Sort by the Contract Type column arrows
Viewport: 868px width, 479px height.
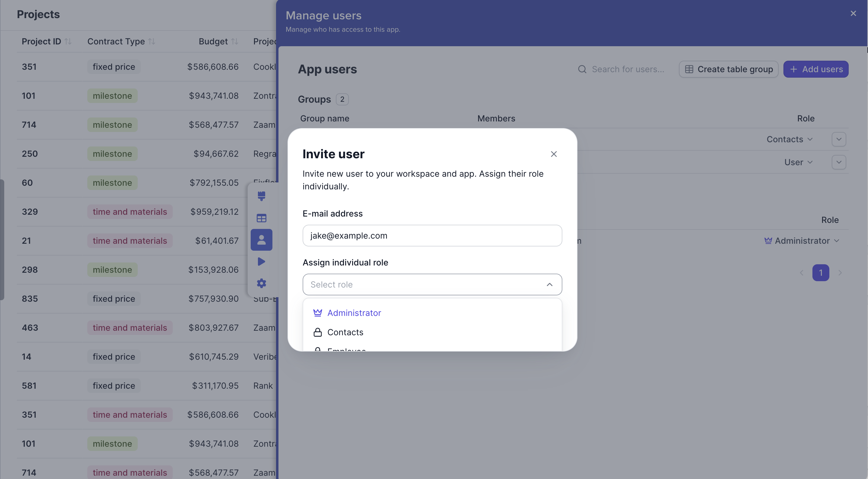[152, 41]
